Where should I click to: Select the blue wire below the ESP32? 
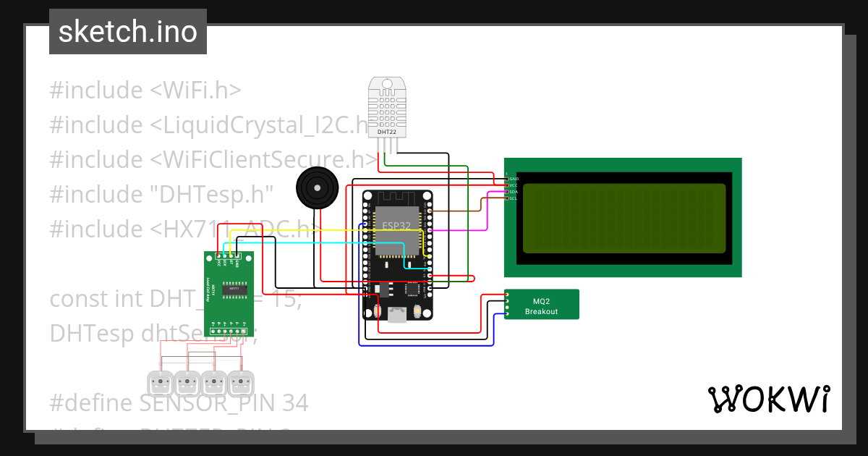[427, 345]
